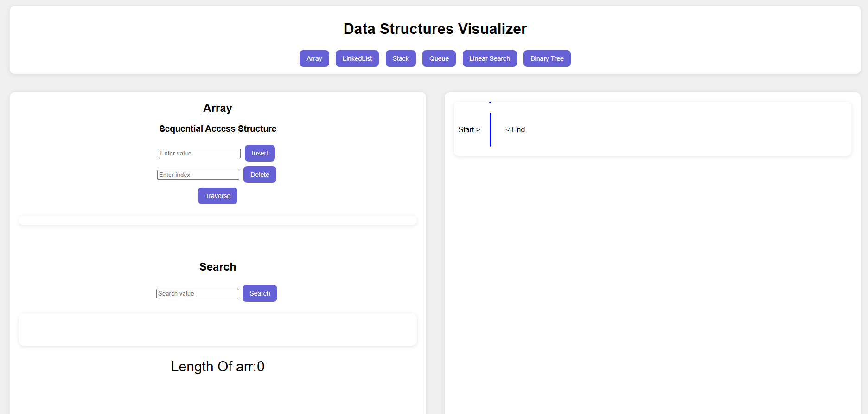Click the empty search result box
The height and width of the screenshot is (414, 868).
pyautogui.click(x=217, y=330)
